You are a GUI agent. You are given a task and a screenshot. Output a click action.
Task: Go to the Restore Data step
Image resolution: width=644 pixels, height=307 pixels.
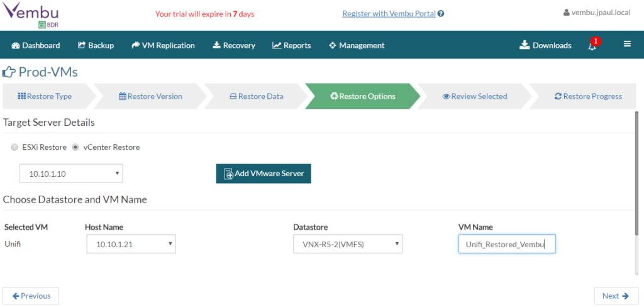point(257,96)
